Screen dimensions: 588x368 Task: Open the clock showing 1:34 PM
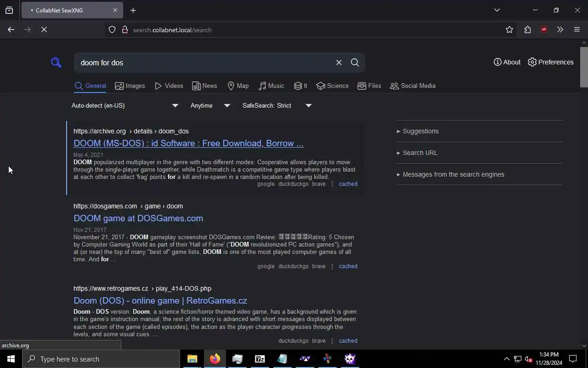[549, 359]
